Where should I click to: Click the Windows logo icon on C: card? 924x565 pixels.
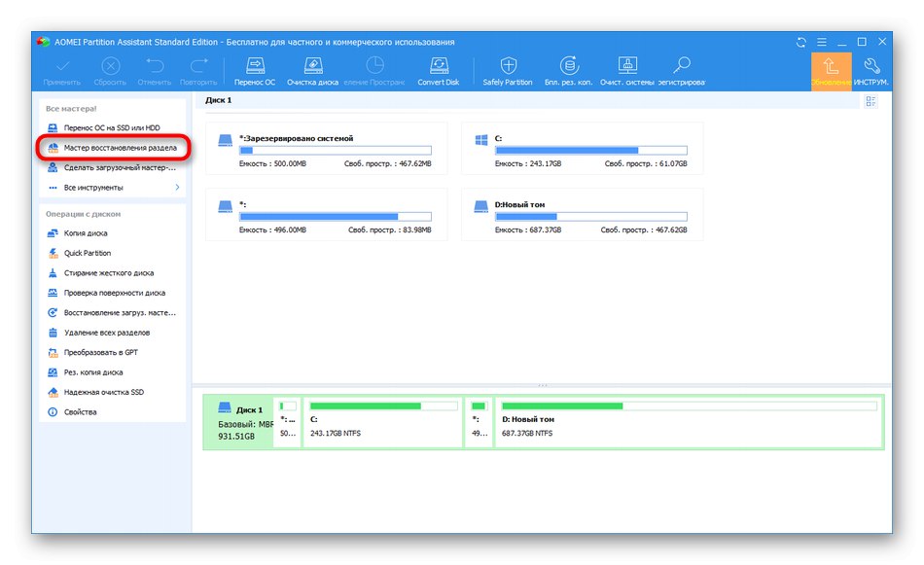(481, 140)
